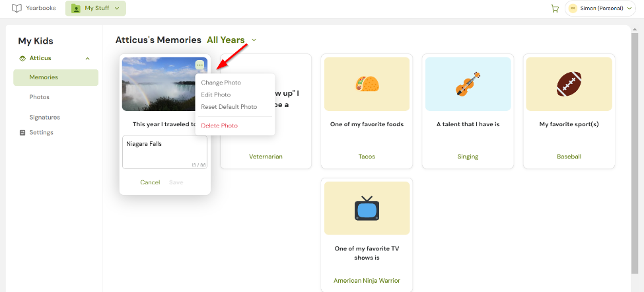Click the Yearbooks book icon
Screen dimensions: 644x292
[x=17, y=9]
